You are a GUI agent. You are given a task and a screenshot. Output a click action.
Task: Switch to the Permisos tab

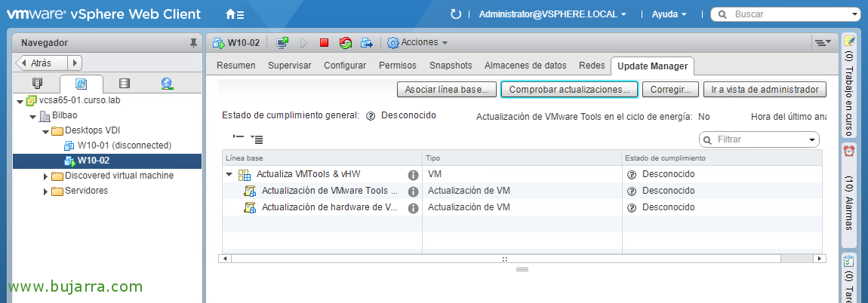pyautogui.click(x=398, y=66)
